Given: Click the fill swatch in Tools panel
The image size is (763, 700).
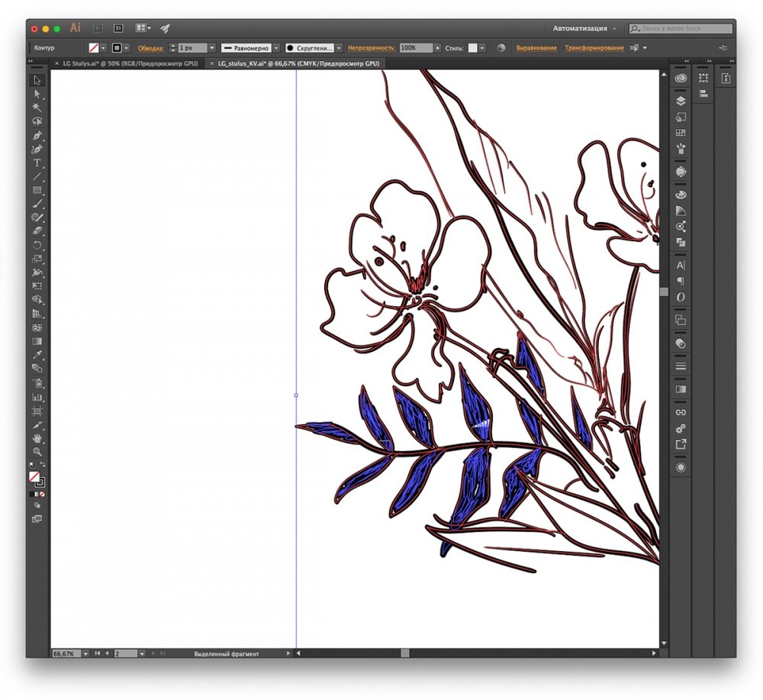Looking at the screenshot, I should point(34,476).
